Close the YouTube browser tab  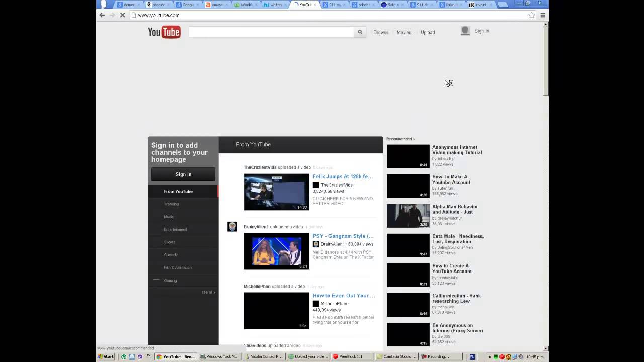pyautogui.click(x=315, y=5)
